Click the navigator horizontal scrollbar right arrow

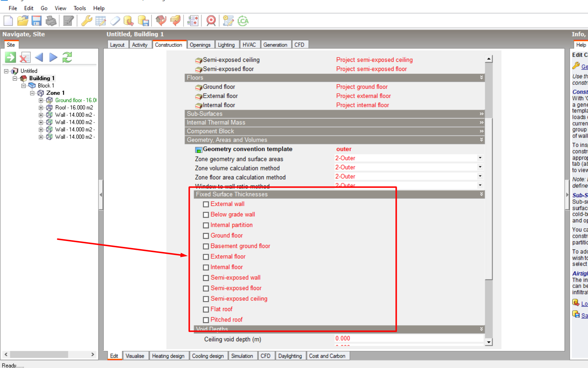point(93,354)
